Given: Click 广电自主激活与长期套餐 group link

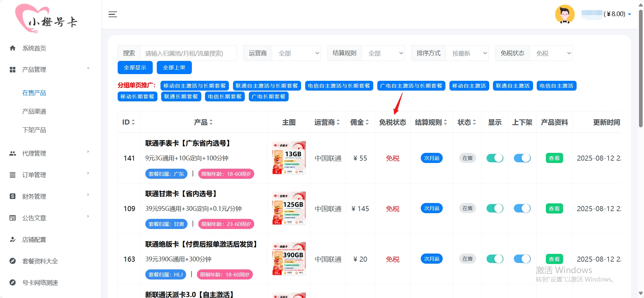Looking at the screenshot, I should pyautogui.click(x=411, y=86).
